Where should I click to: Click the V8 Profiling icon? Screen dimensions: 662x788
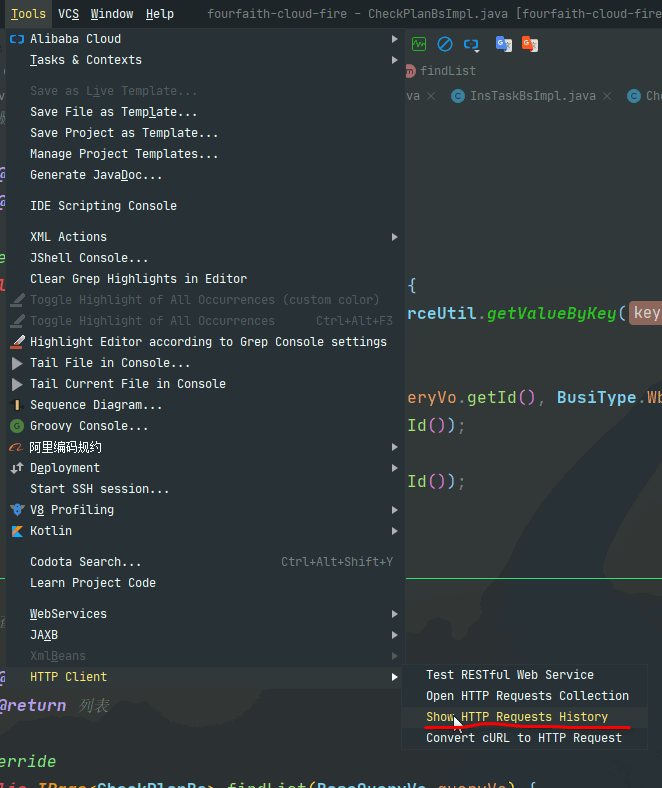[x=17, y=510]
